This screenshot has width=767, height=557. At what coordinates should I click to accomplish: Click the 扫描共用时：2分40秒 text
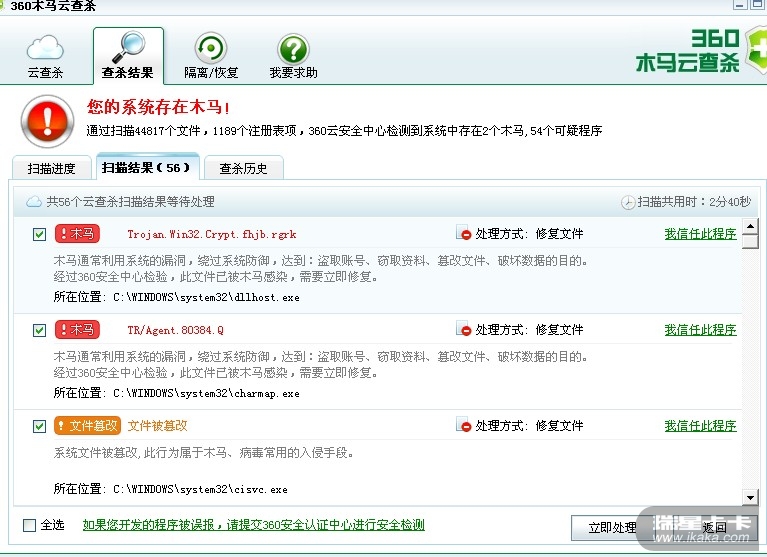(694, 201)
